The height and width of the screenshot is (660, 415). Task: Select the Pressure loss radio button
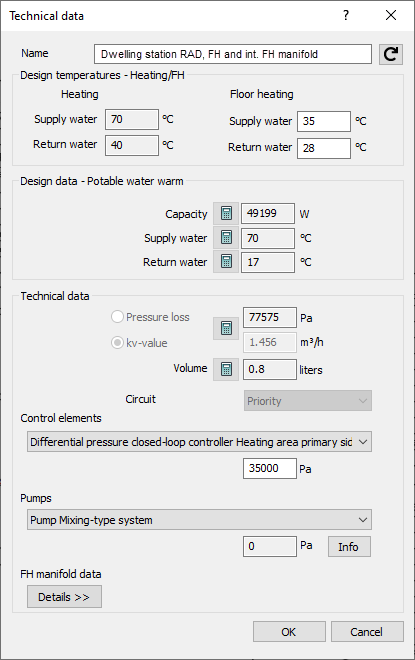(x=117, y=317)
